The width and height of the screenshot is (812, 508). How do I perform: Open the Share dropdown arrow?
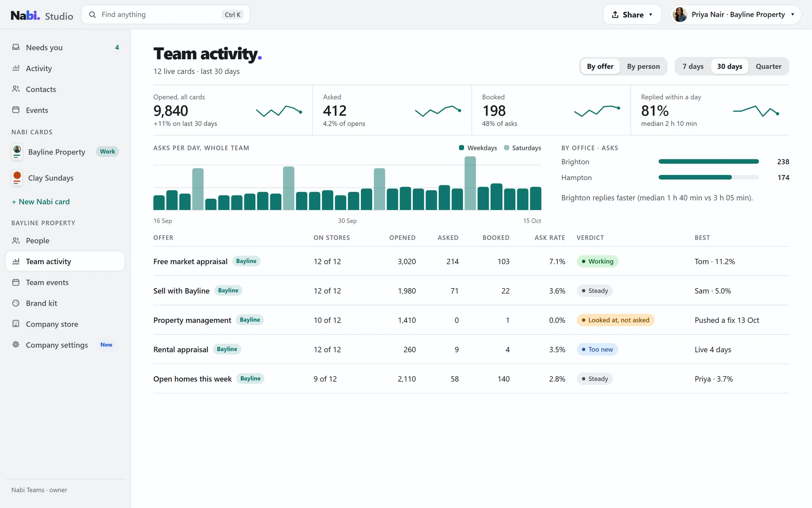pos(650,15)
